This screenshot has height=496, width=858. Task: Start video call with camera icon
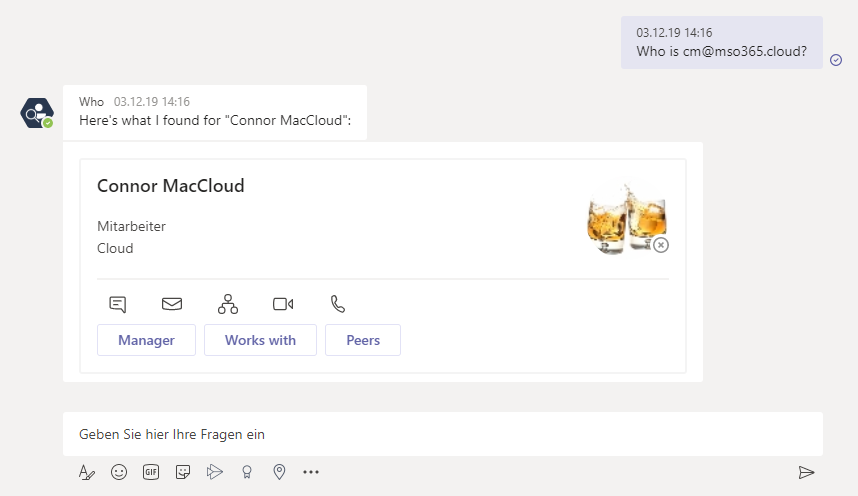coord(283,304)
